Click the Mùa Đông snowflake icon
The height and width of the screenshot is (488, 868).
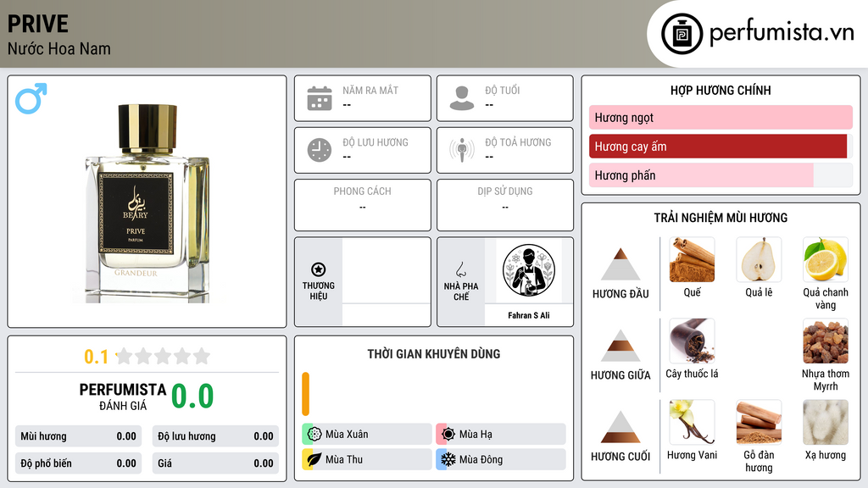pos(448,459)
